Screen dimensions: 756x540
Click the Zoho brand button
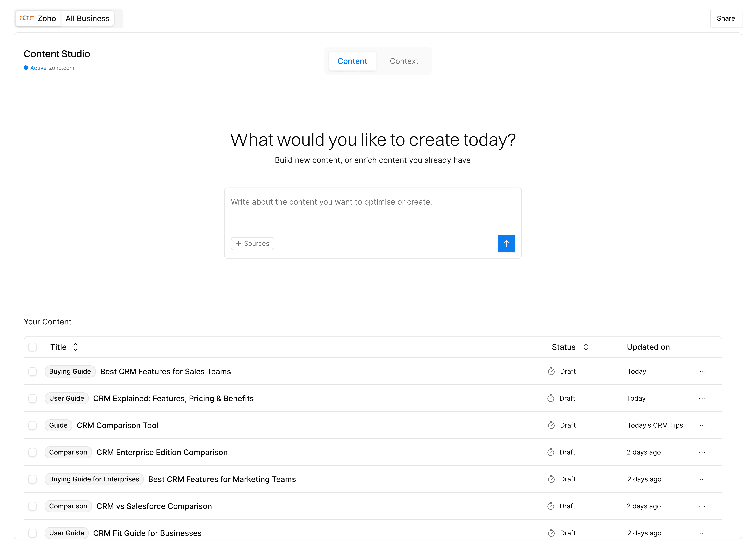[38, 18]
